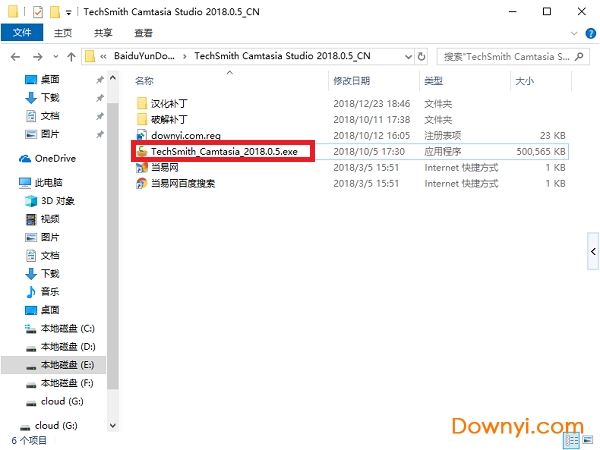Click 注册表项 type cell

(442, 135)
